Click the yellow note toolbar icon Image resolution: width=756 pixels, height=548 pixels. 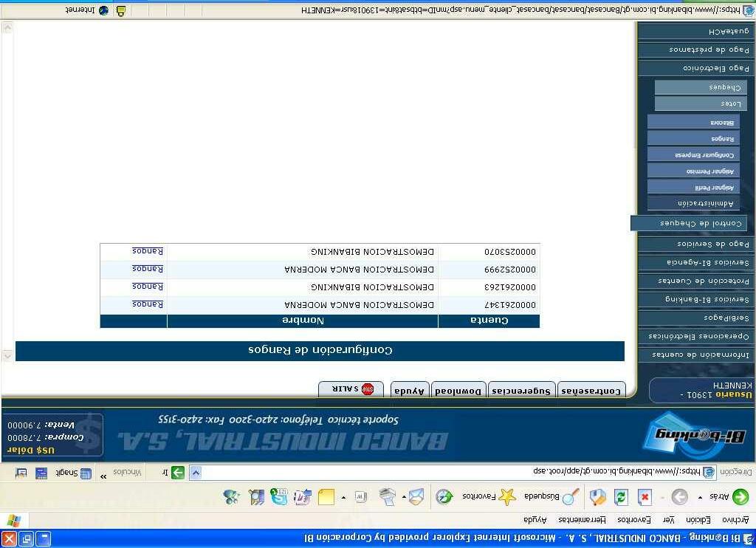point(326,496)
